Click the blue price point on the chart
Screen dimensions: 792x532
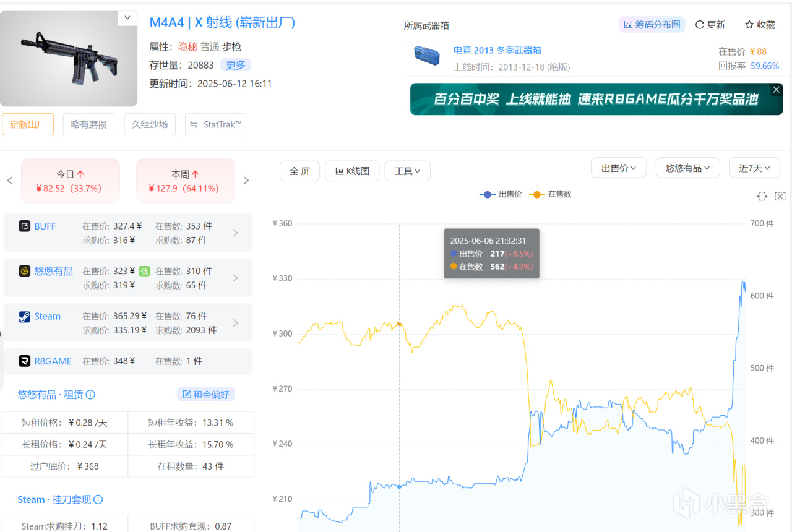click(x=399, y=487)
